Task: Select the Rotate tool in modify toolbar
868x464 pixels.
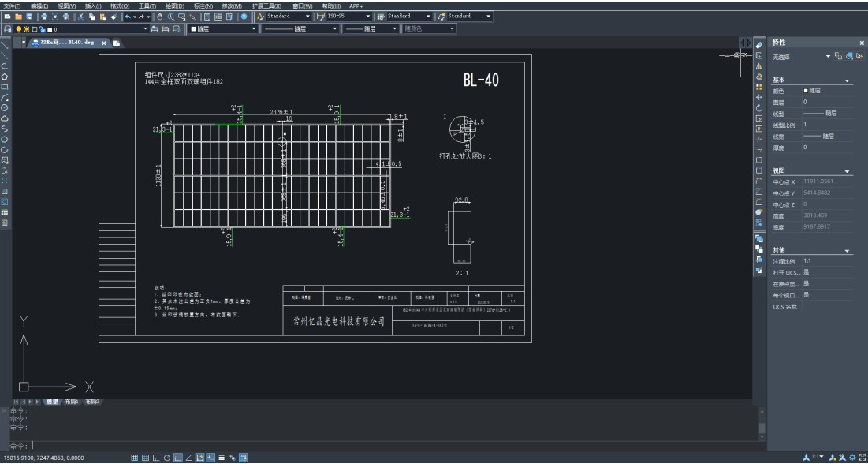Action: coord(759,108)
